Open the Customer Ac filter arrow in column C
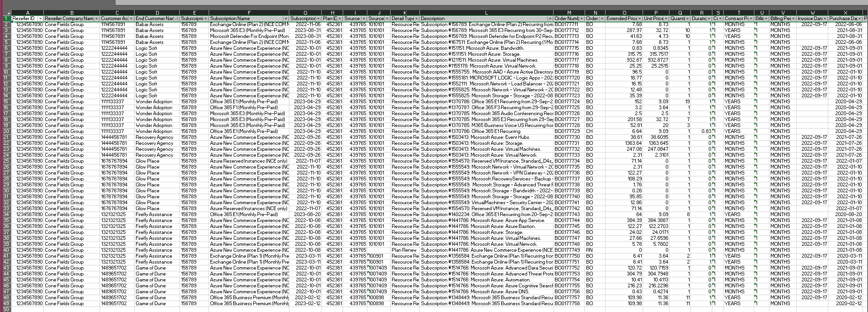Screen dimensions: 868x312 click(x=131, y=18)
